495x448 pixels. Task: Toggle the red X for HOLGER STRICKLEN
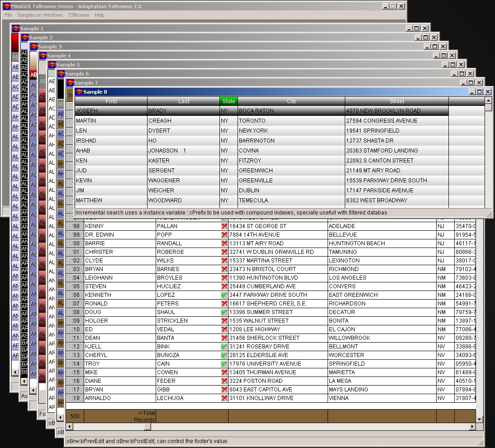(224, 320)
